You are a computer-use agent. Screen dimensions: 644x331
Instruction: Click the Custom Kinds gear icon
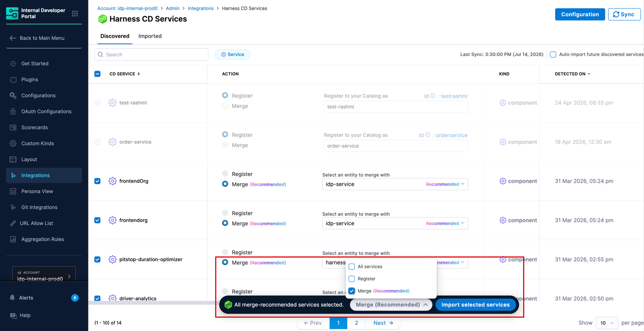13,143
